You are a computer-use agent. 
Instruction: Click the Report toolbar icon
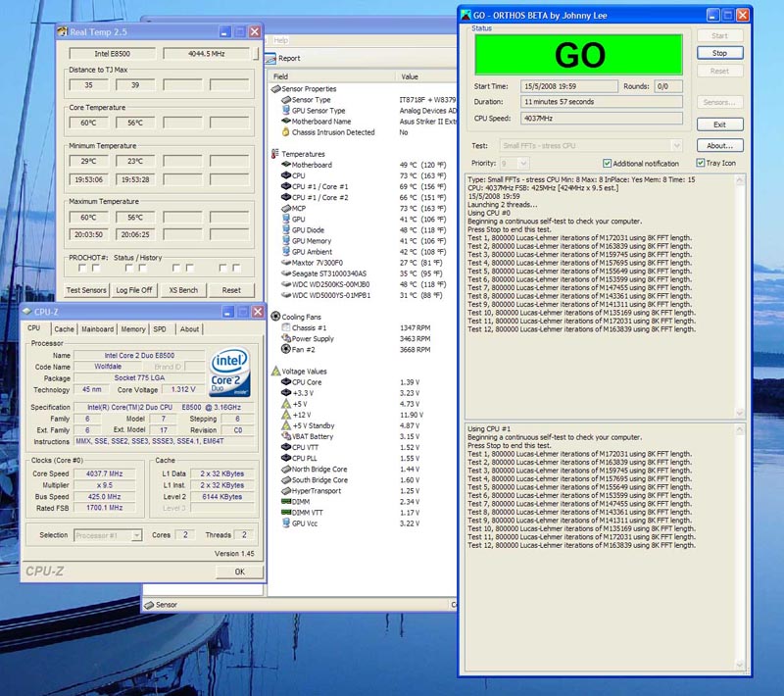pyautogui.click(x=270, y=59)
